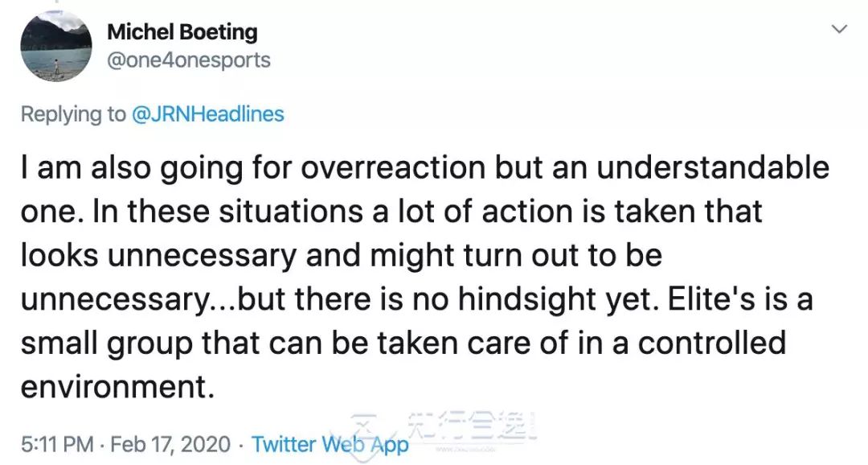The height and width of the screenshot is (465, 868).
Task: Click the phrase "small group" in the tweet
Action: tap(107, 343)
